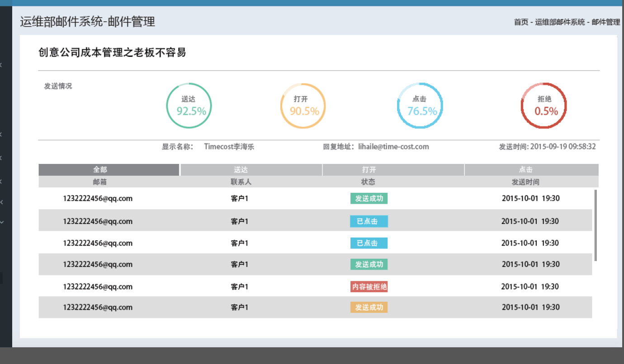The width and height of the screenshot is (624, 364).
Task: Click the blue 已点击 badge in the second row
Action: pos(369,221)
